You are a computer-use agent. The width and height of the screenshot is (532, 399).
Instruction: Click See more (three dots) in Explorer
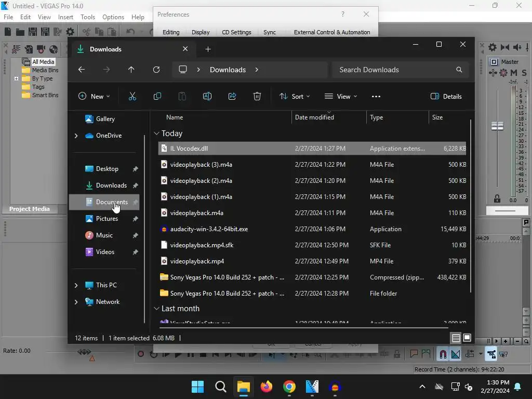click(376, 96)
